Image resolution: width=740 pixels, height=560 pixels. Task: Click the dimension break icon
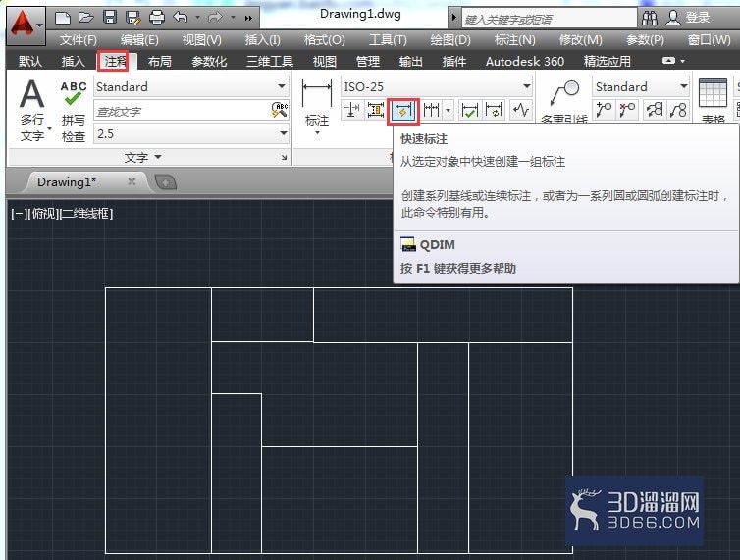point(351,111)
